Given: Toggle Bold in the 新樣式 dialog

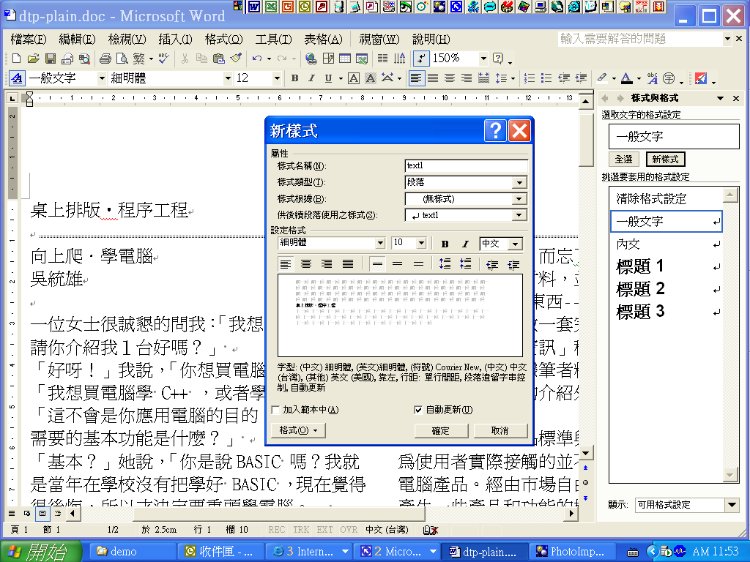Looking at the screenshot, I should point(445,243).
